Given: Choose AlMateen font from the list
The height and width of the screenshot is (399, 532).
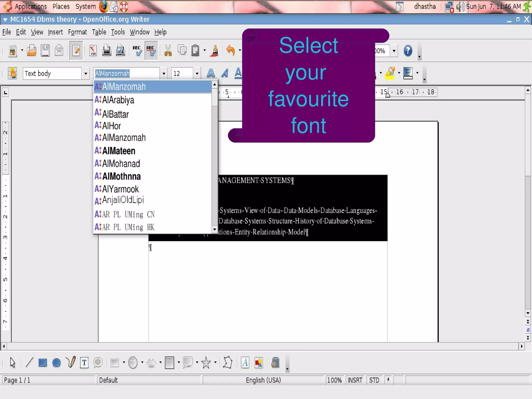Looking at the screenshot, I should 152,151.
